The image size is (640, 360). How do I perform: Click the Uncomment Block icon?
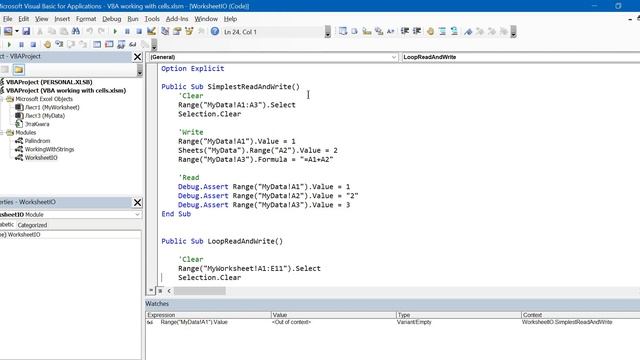tap(454, 31)
